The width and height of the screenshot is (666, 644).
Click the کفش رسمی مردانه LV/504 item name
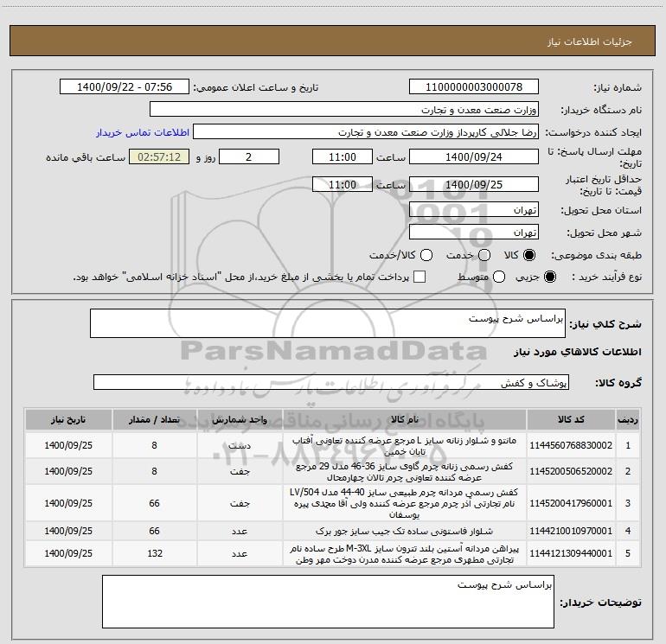tap(405, 503)
